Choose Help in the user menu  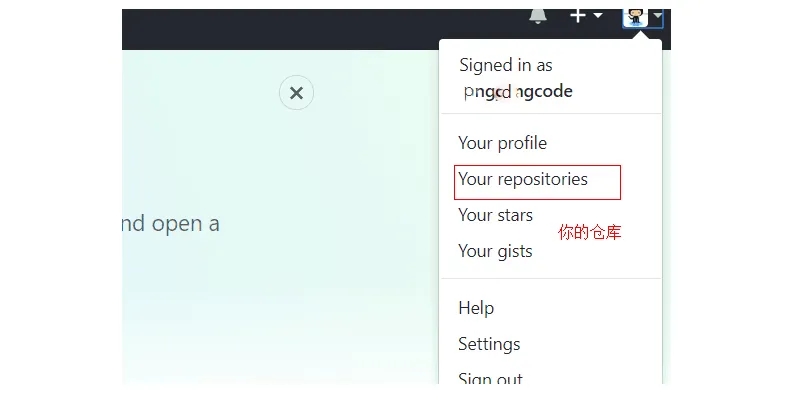476,308
